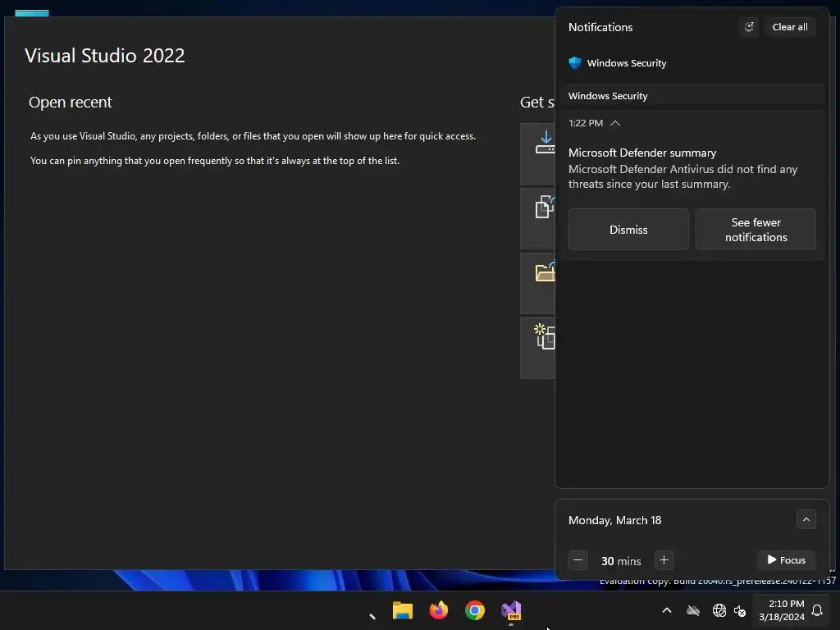Choose See fewer notifications
The image size is (840, 630).
(x=756, y=230)
